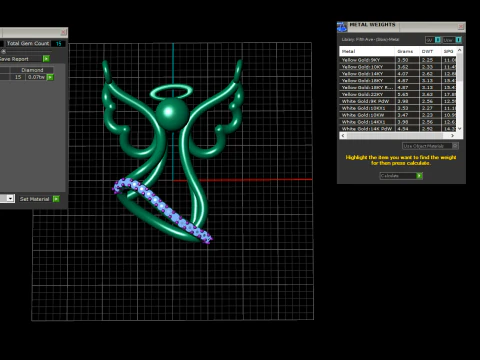The image size is (480, 360).
Task: Click the metal table's right scroll arrow
Action: click(x=452, y=136)
